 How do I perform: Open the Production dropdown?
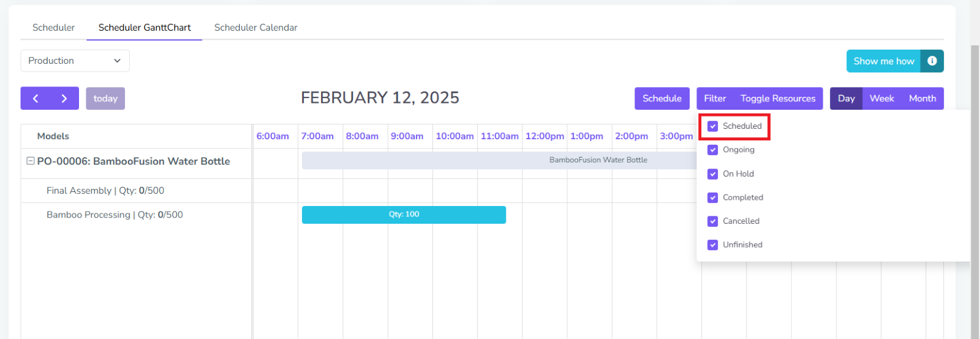tap(75, 61)
